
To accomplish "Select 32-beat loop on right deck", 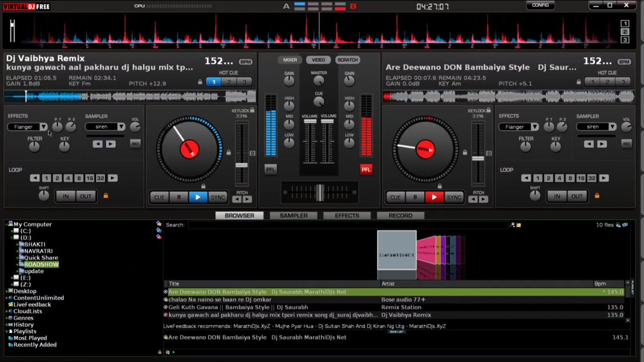I will click(x=592, y=178).
